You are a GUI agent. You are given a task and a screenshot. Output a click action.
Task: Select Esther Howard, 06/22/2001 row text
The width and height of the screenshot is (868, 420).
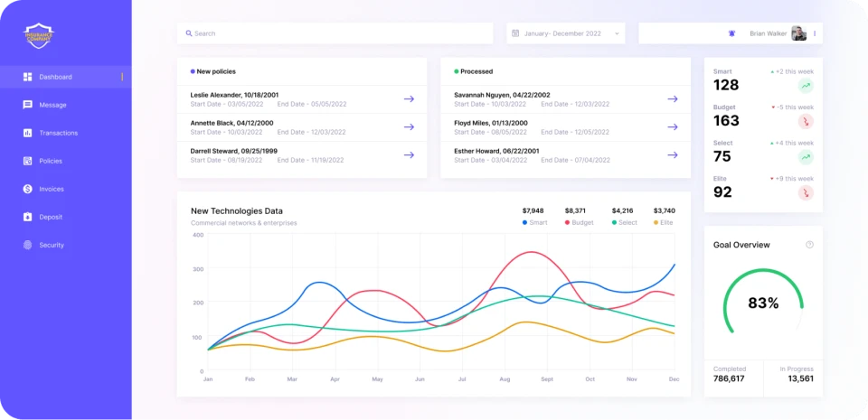(495, 151)
